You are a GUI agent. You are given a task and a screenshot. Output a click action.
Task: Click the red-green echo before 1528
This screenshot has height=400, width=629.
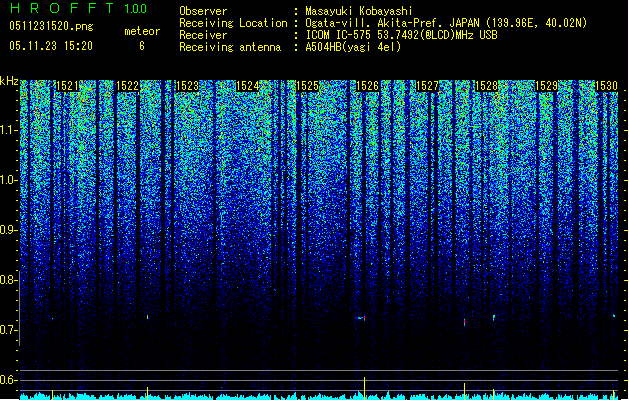465,322
